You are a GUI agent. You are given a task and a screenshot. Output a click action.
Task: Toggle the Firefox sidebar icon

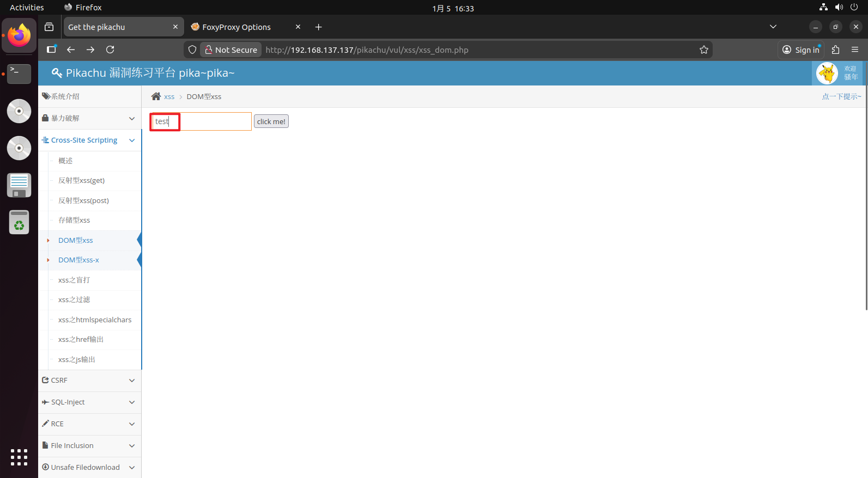pyautogui.click(x=51, y=50)
